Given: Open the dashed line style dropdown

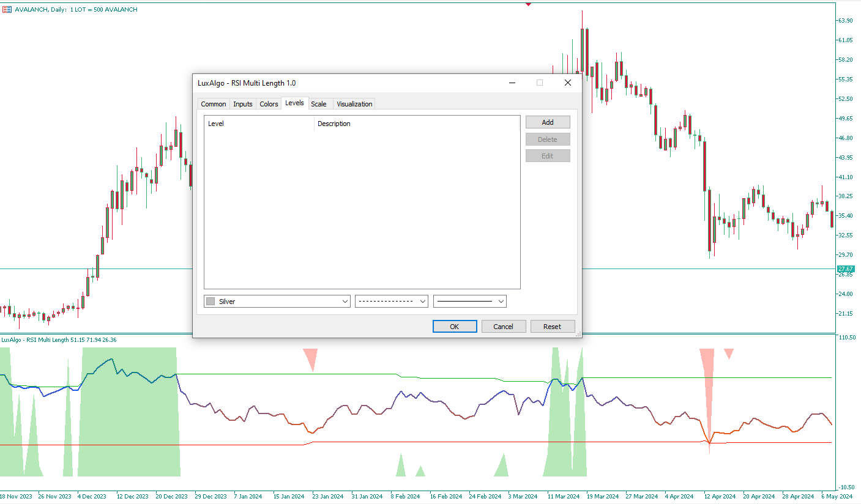Looking at the screenshot, I should point(422,302).
